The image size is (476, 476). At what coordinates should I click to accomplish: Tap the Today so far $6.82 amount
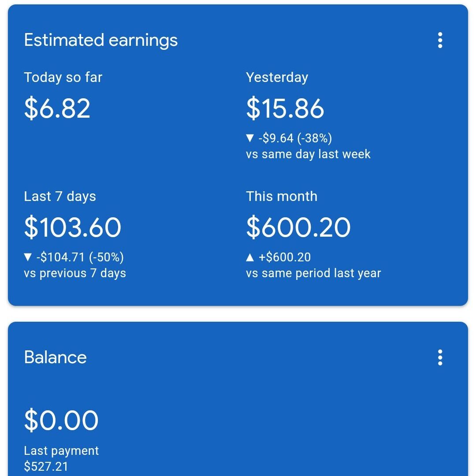pyautogui.click(x=57, y=108)
